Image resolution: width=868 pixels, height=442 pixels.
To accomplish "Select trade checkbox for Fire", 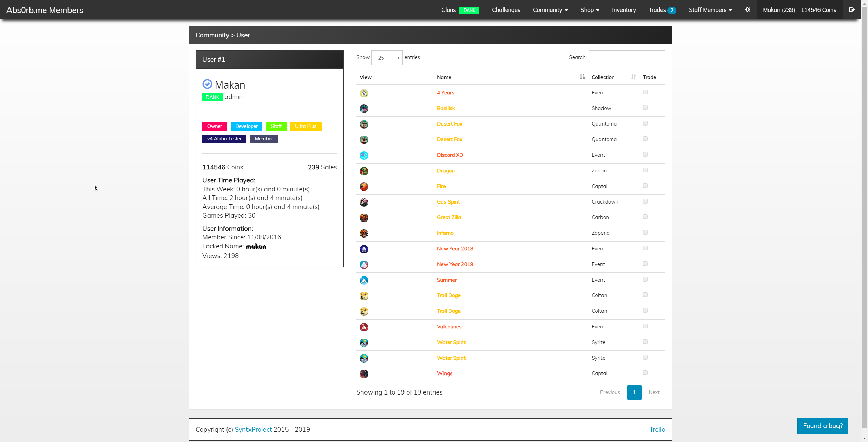I will (x=645, y=186).
